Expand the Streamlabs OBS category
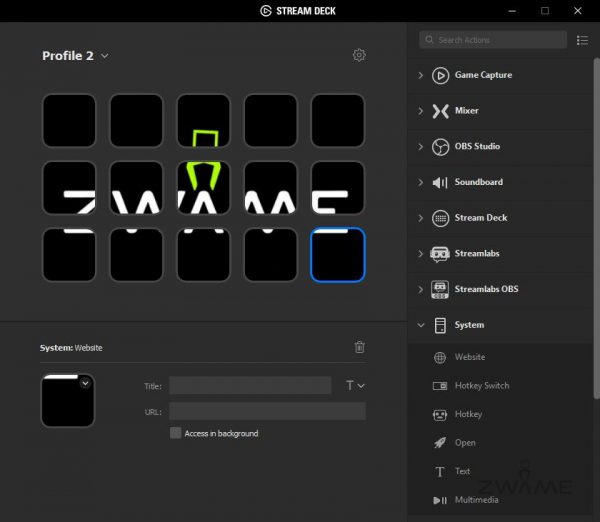The height and width of the screenshot is (522, 600). [421, 289]
